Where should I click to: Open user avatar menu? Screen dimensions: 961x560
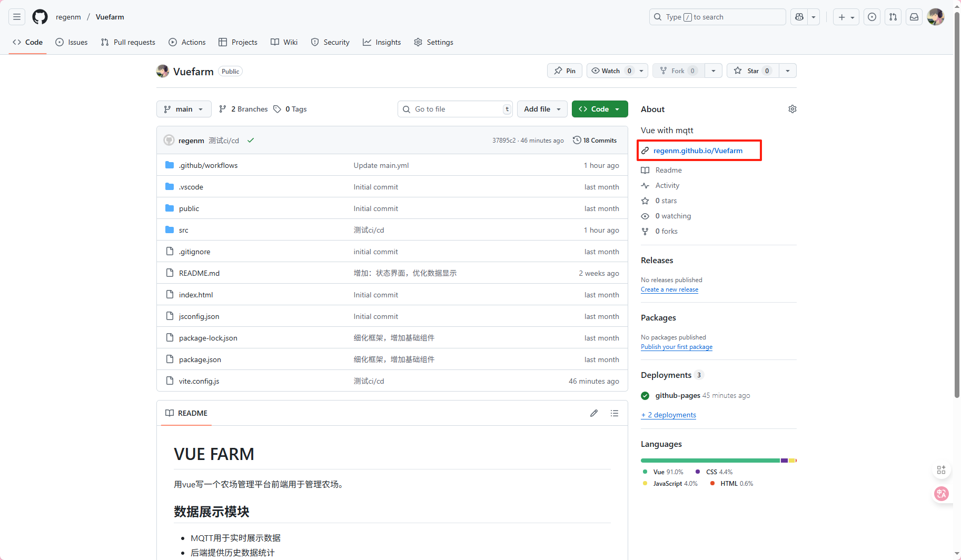coord(936,17)
